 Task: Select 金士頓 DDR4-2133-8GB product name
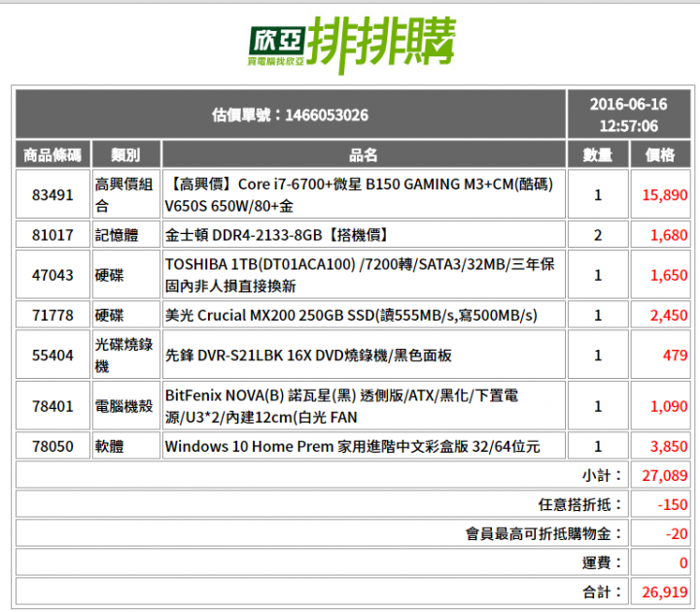point(277,235)
